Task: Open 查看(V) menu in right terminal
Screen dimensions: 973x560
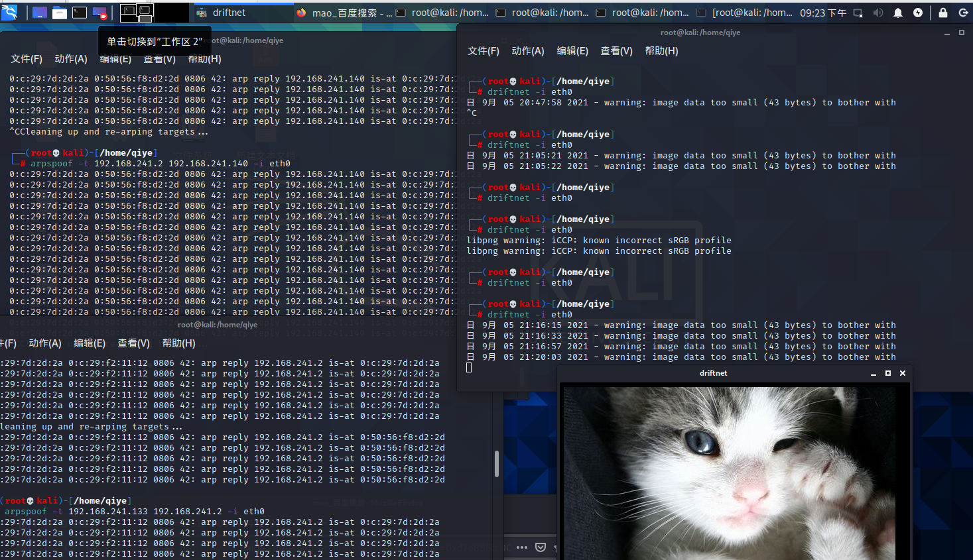Action: click(617, 51)
